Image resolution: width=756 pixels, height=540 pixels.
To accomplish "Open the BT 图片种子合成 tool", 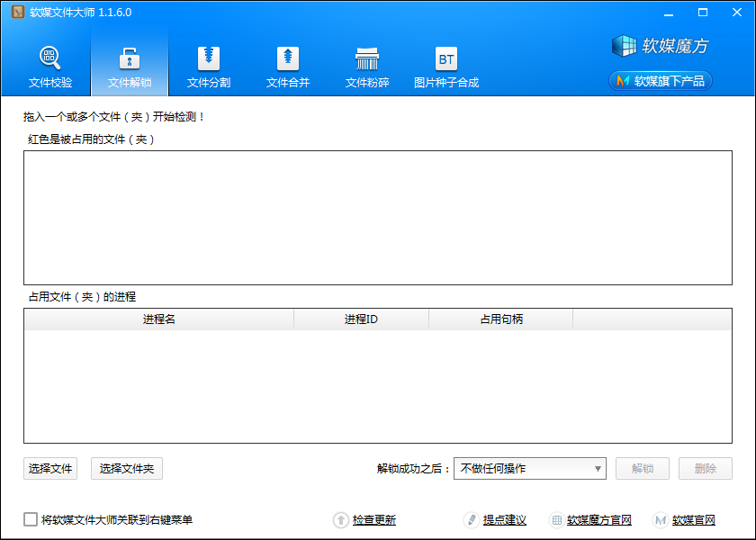I will click(446, 67).
